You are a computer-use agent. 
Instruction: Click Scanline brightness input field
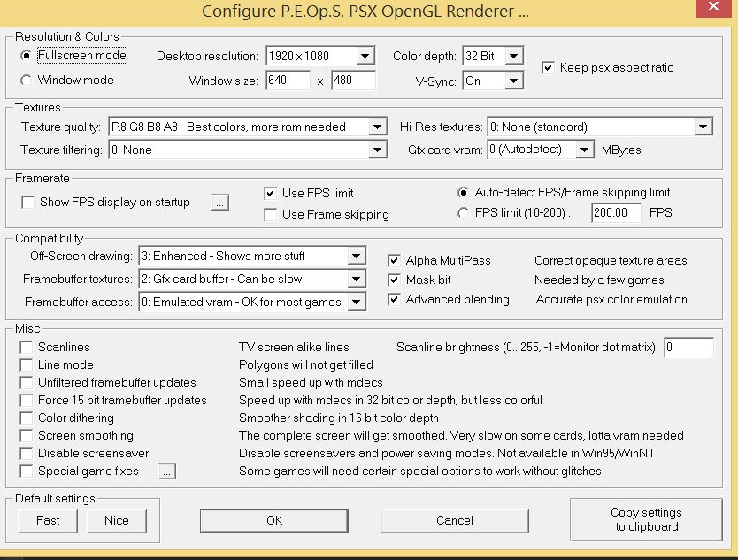click(688, 348)
